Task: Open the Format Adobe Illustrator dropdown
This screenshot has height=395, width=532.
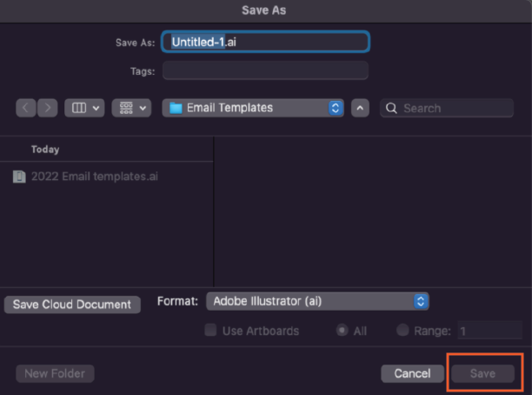Action: pos(421,301)
